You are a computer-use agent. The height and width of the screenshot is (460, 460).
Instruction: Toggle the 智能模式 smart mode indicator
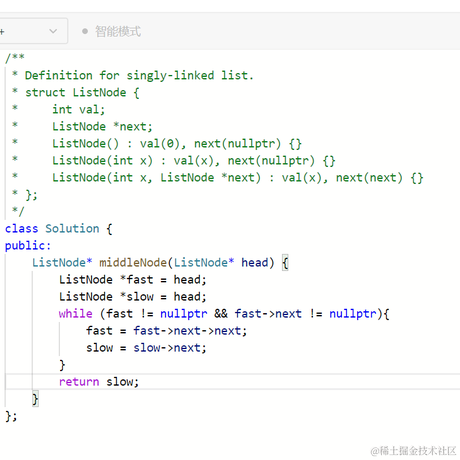tap(112, 32)
